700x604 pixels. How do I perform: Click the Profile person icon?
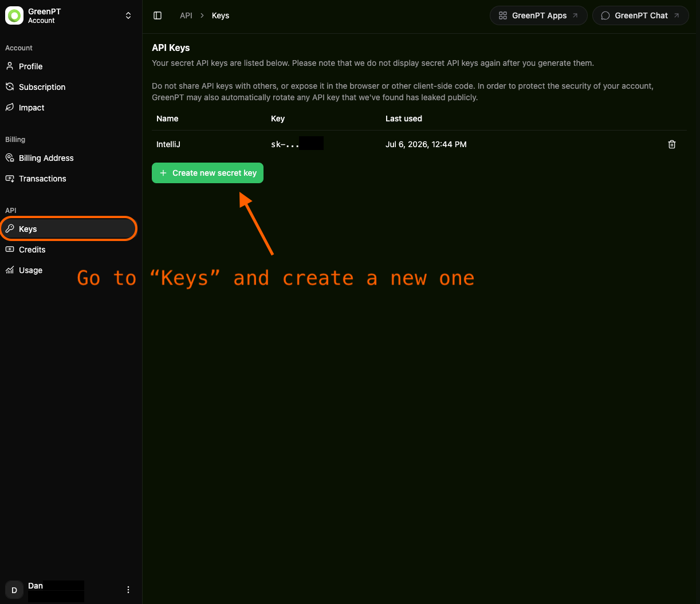[10, 66]
